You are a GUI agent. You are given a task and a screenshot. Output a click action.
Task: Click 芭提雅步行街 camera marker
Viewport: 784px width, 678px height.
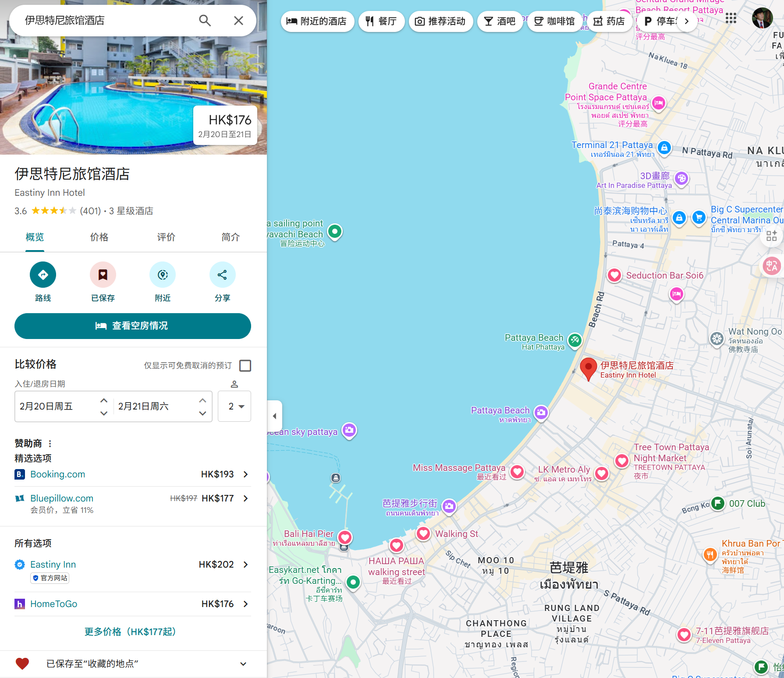[x=449, y=506]
